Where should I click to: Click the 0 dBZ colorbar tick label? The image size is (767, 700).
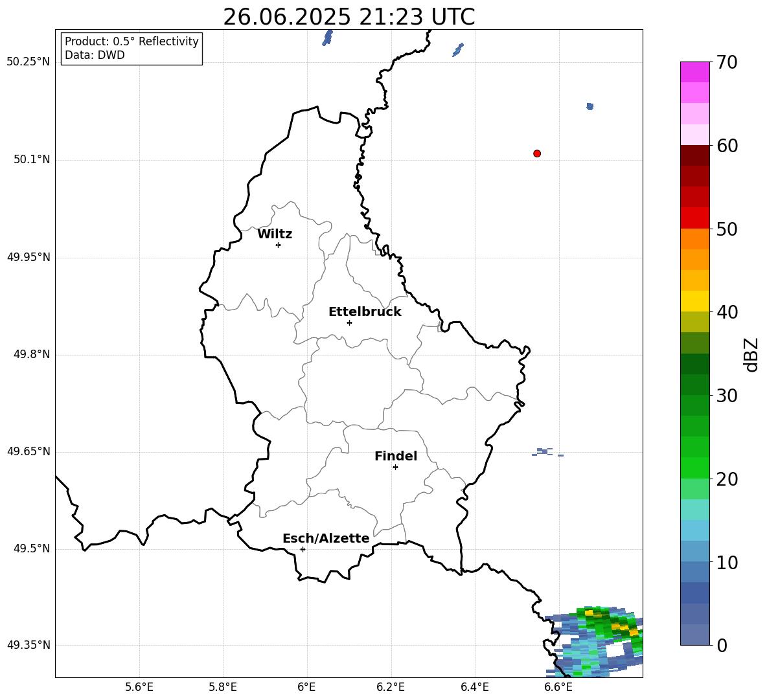point(722,646)
